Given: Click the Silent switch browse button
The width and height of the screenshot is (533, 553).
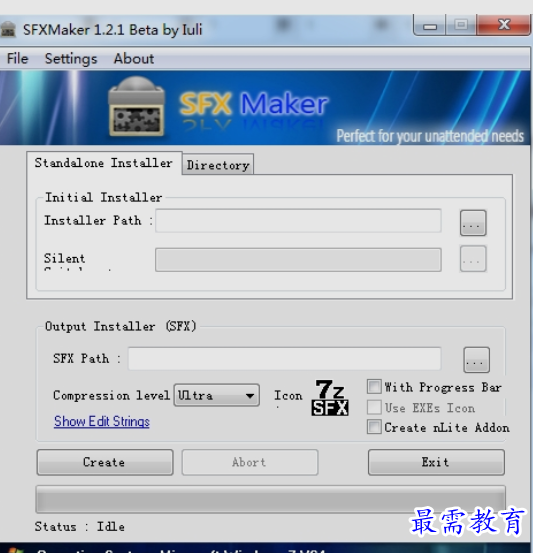Looking at the screenshot, I should click(x=473, y=259).
